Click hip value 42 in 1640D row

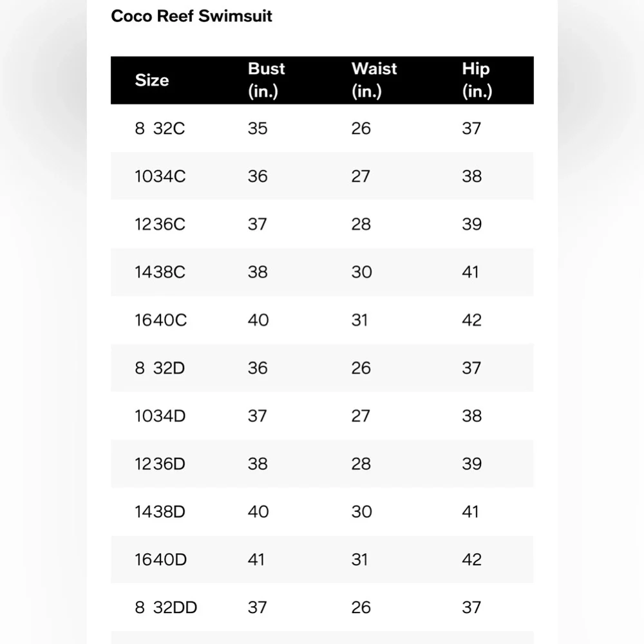471,560
